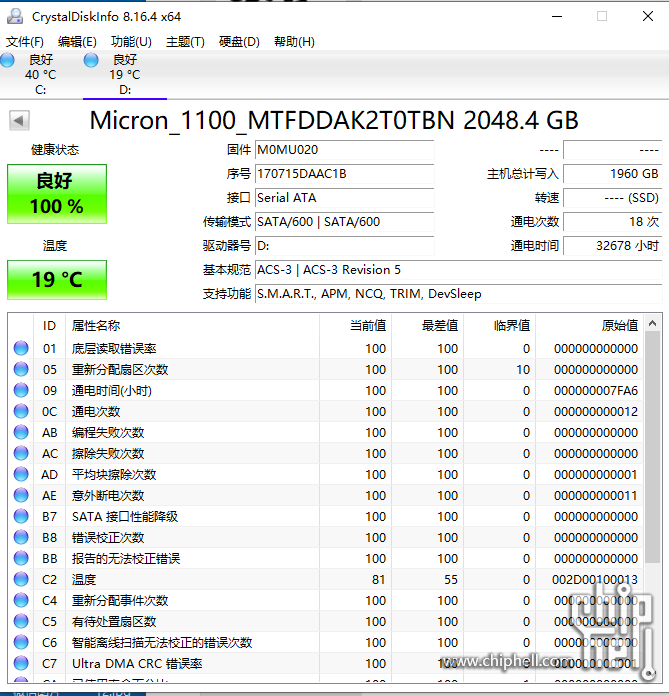This screenshot has height=696, width=669.
Task: Click status orb of attribute BB row
Action: tap(21, 558)
